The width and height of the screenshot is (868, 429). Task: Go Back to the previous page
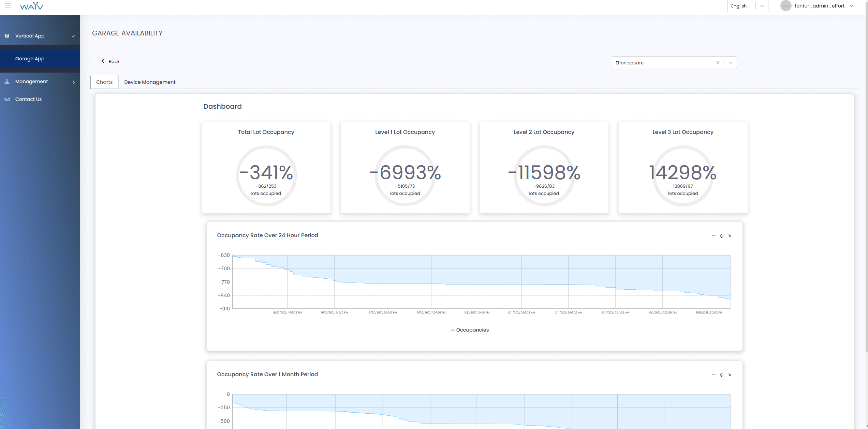coord(110,61)
